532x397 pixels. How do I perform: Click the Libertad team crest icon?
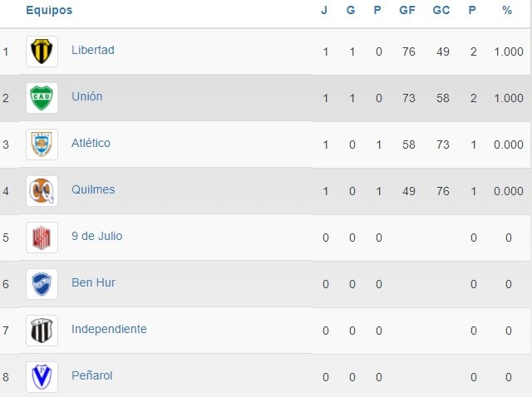click(x=42, y=51)
